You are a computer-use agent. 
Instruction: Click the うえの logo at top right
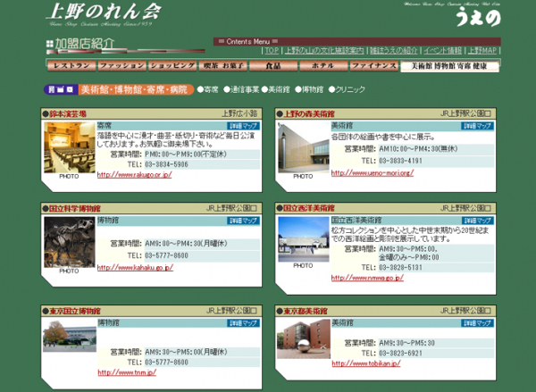point(478,19)
